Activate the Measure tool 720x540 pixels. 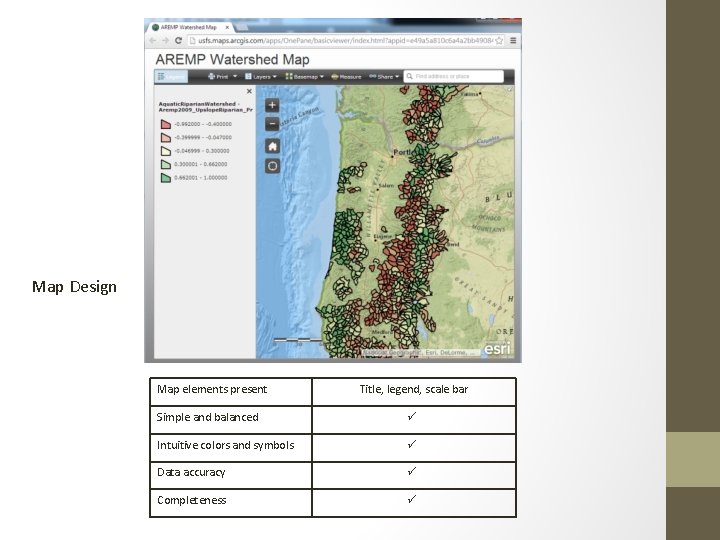(346, 77)
